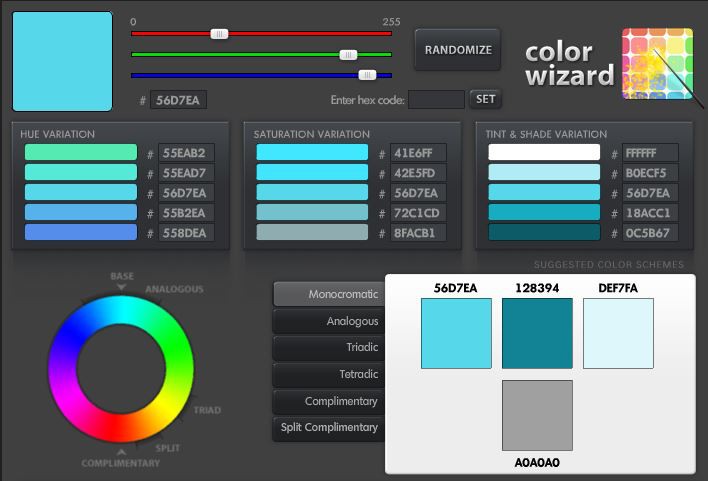Pick the saturation swatch 42E5FD

pos(312,172)
